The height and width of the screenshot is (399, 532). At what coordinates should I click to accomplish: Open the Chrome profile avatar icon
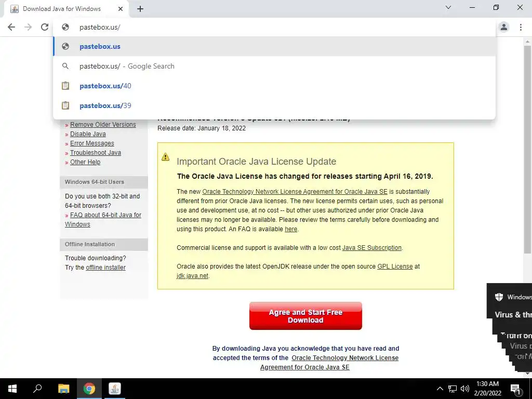pyautogui.click(x=504, y=27)
